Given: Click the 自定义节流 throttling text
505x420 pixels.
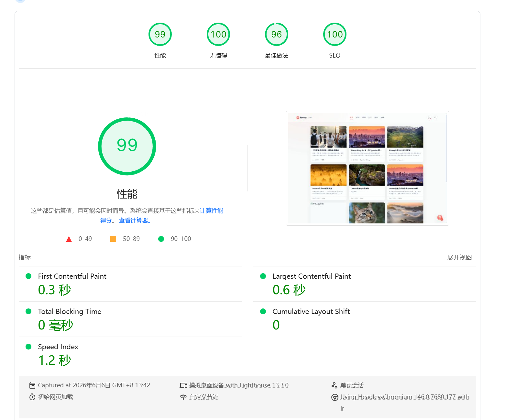Looking at the screenshot, I should [204, 397].
